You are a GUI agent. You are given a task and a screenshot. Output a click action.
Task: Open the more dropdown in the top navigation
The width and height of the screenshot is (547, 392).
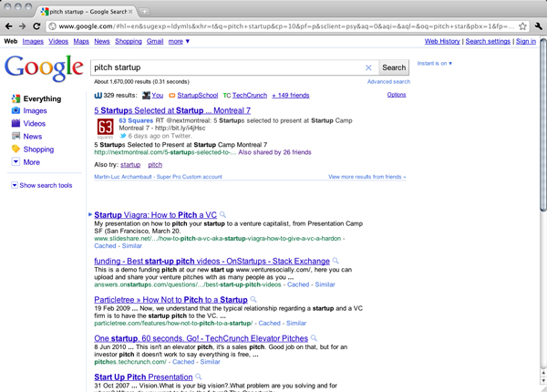179,41
